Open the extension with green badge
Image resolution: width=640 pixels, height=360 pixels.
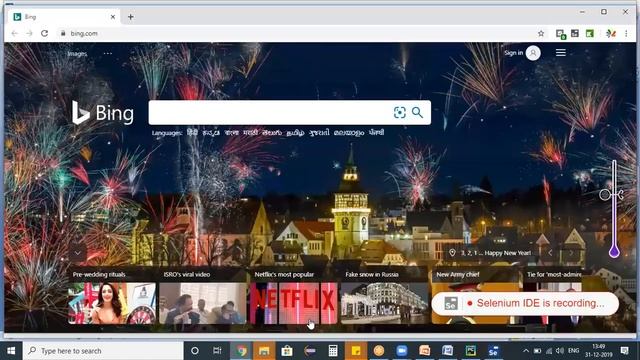560,34
